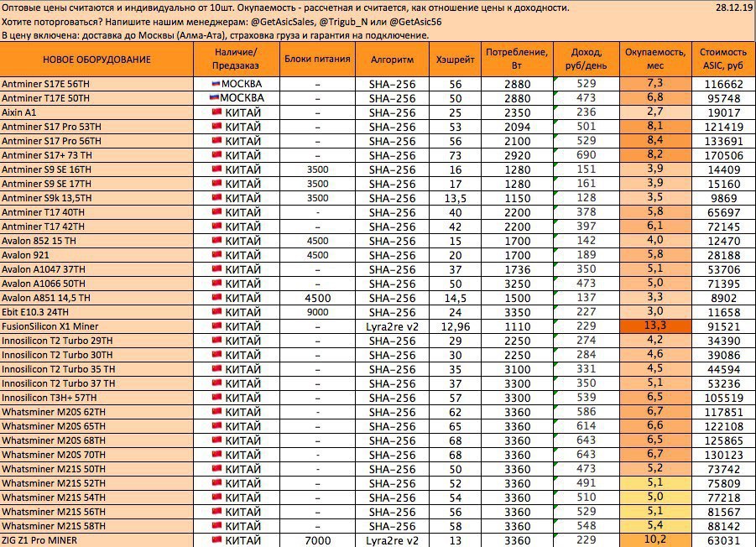Select the Avalon A1066 50TH name cell

(96, 284)
